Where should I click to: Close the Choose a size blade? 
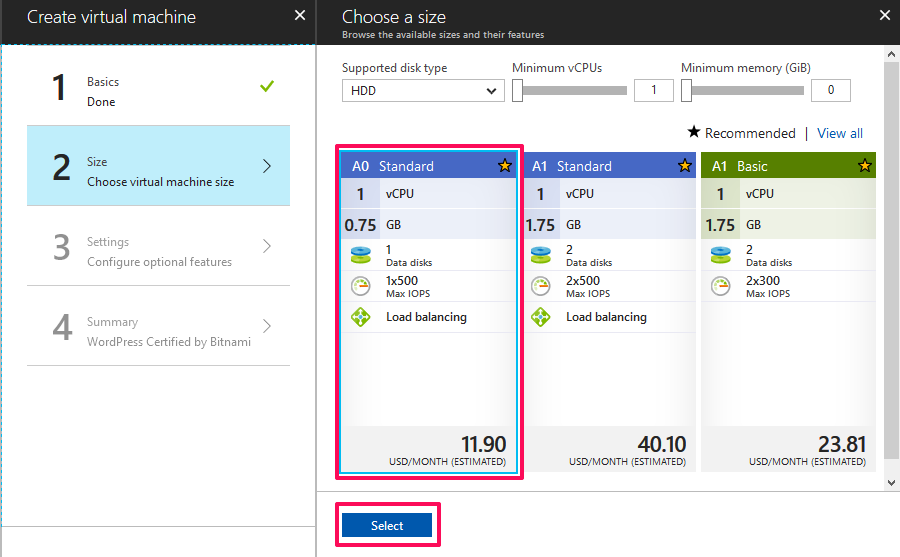pos(885,16)
